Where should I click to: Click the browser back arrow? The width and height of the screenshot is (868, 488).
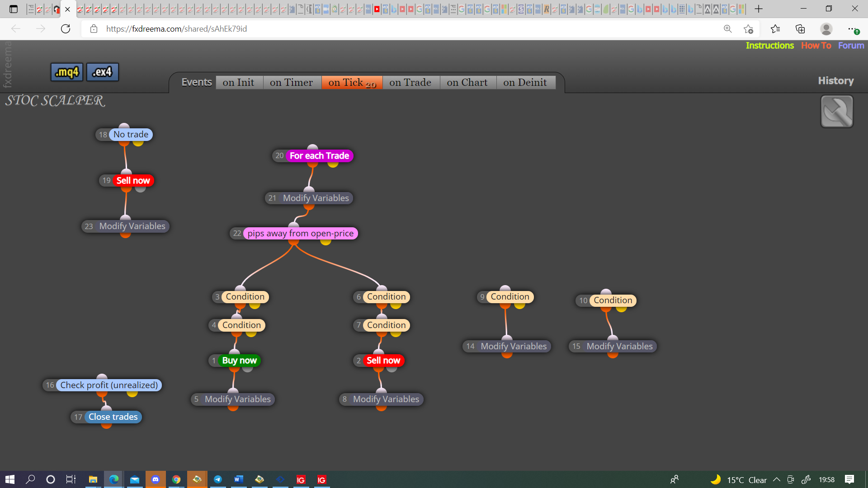coord(16,29)
